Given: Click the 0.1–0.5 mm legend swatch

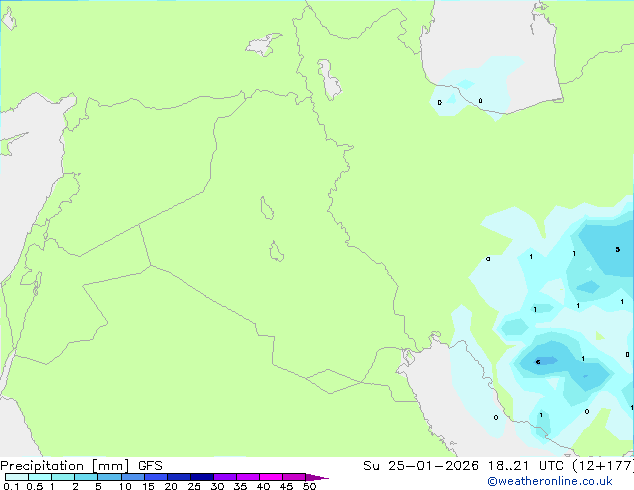Looking at the screenshot, I should click(x=17, y=477).
